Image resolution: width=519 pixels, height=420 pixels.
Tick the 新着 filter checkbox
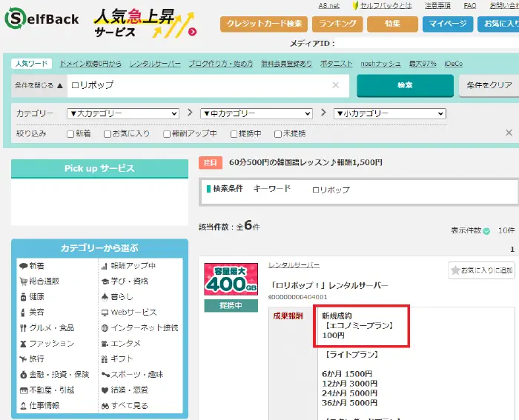pyautogui.click(x=70, y=134)
